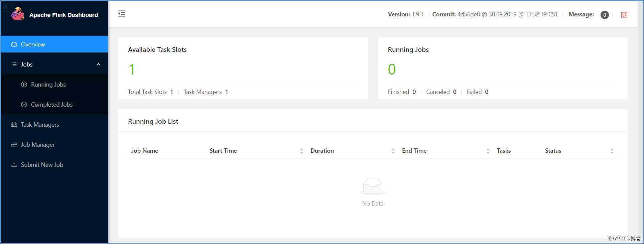The width and height of the screenshot is (644, 244).
Task: Collapse the sidebar with the fold icon
Action: tap(122, 14)
